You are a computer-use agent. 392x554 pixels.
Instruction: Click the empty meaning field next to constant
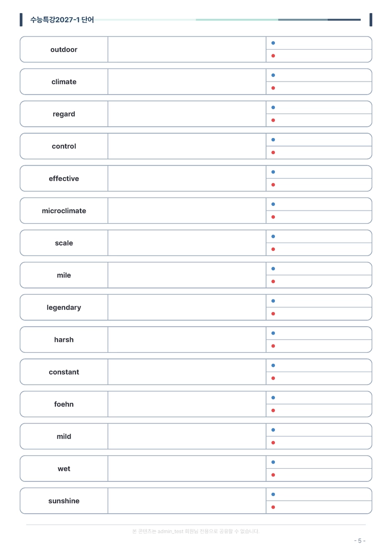[x=187, y=372]
